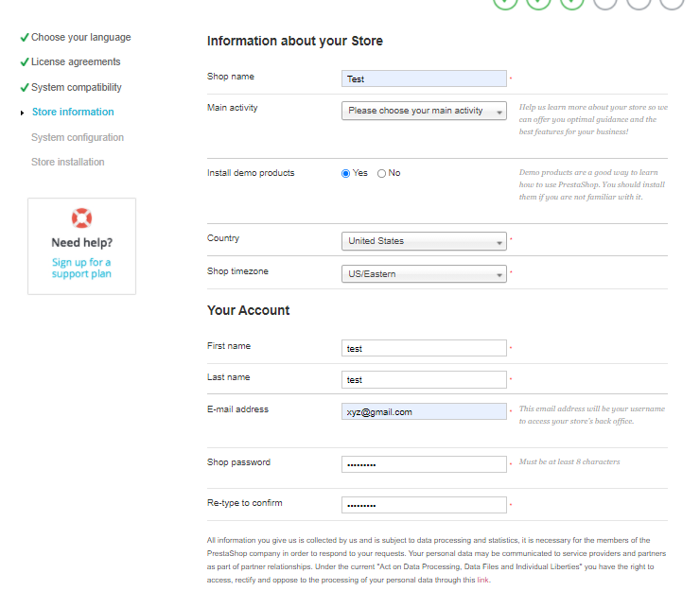Expand the Country dropdown showing United States

pos(424,241)
